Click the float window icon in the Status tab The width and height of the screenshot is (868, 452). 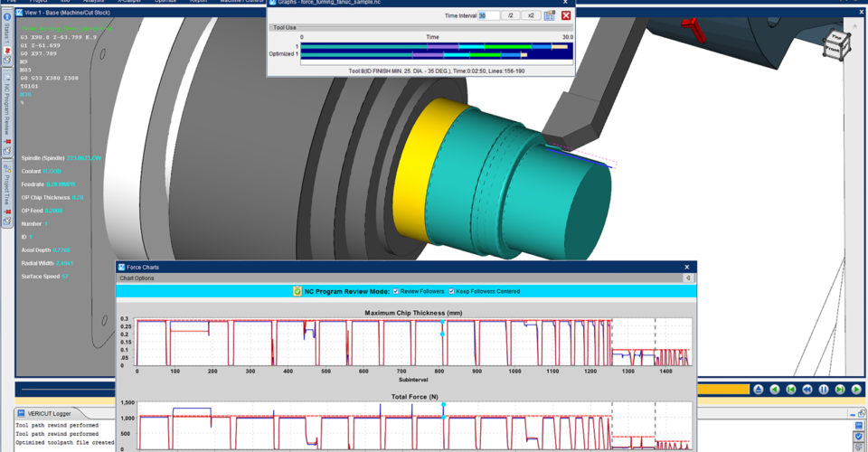7,59
